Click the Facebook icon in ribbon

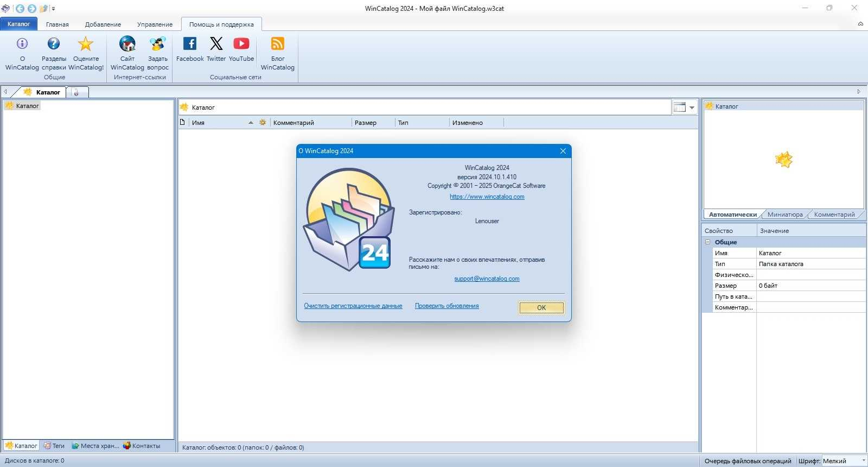[190, 43]
